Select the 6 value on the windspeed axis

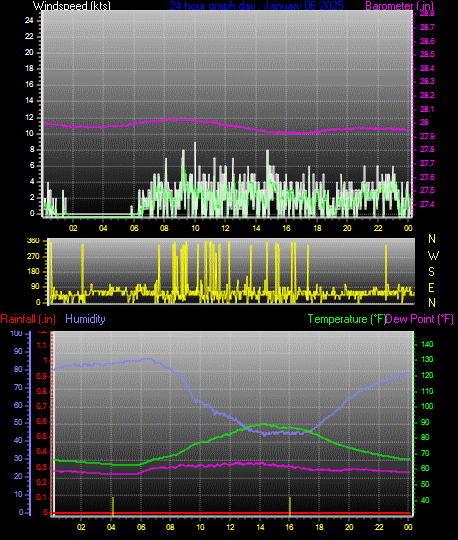point(32,165)
